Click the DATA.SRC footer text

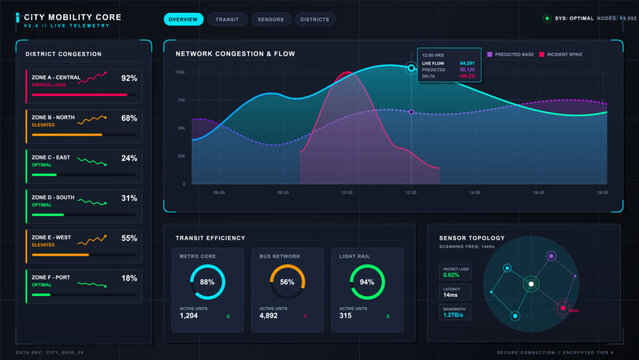coord(50,352)
